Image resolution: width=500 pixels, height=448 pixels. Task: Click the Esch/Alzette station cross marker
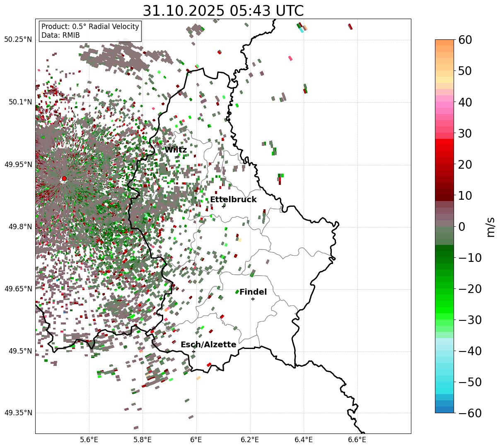193,351
